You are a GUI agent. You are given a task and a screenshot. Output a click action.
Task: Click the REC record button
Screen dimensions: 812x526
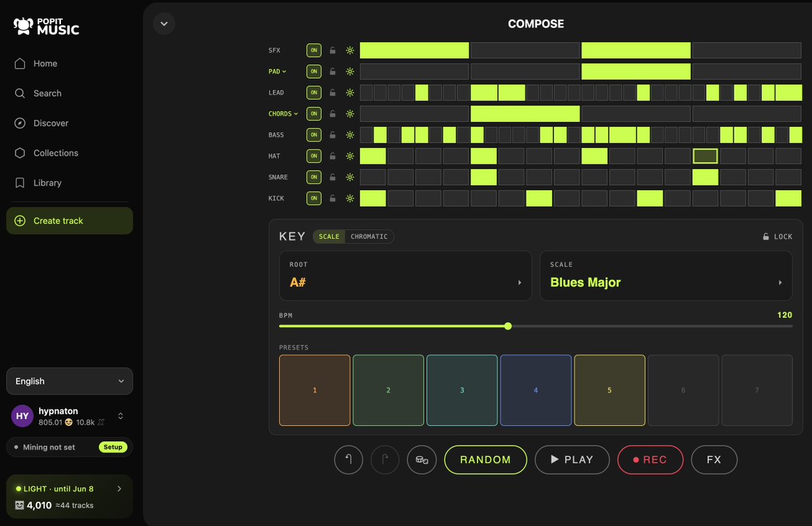[x=650, y=460]
